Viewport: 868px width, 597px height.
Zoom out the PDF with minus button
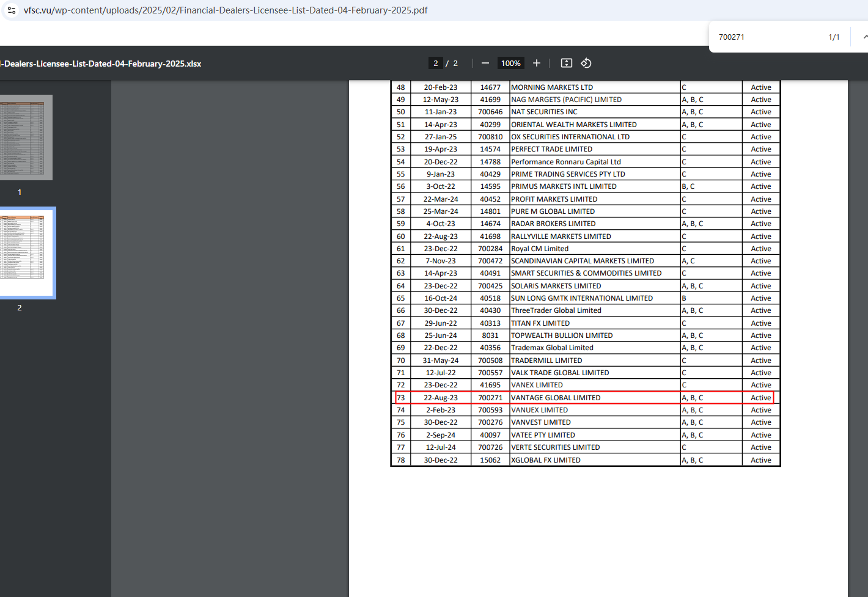485,63
